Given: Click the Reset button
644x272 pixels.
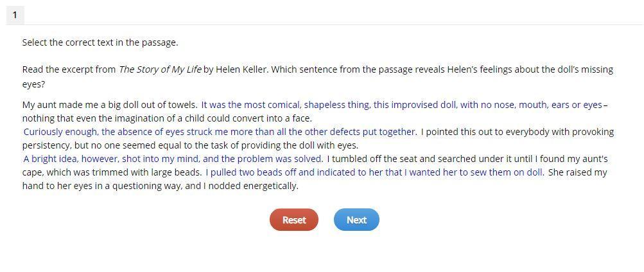Looking at the screenshot, I should 293,220.
